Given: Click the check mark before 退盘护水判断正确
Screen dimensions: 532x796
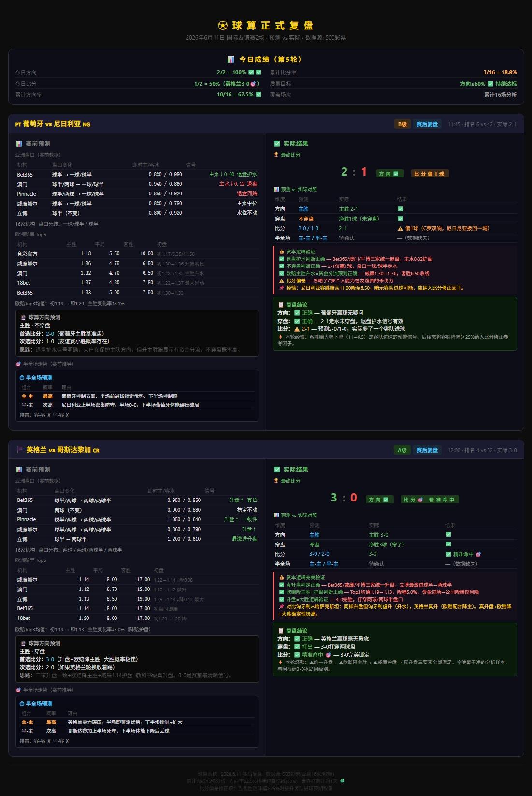Looking at the screenshot, I should tap(282, 259).
